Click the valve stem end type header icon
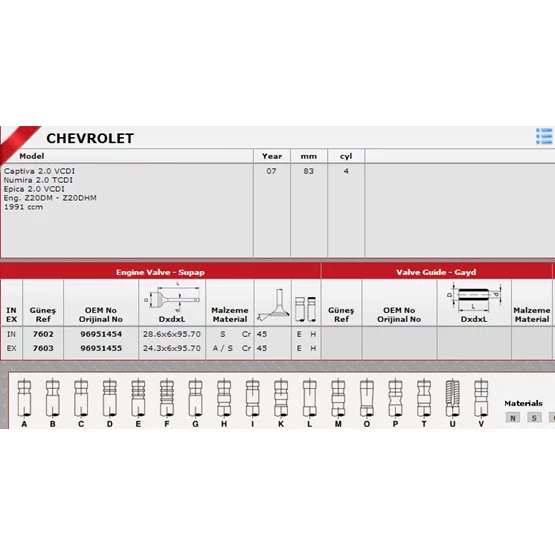 click(305, 309)
